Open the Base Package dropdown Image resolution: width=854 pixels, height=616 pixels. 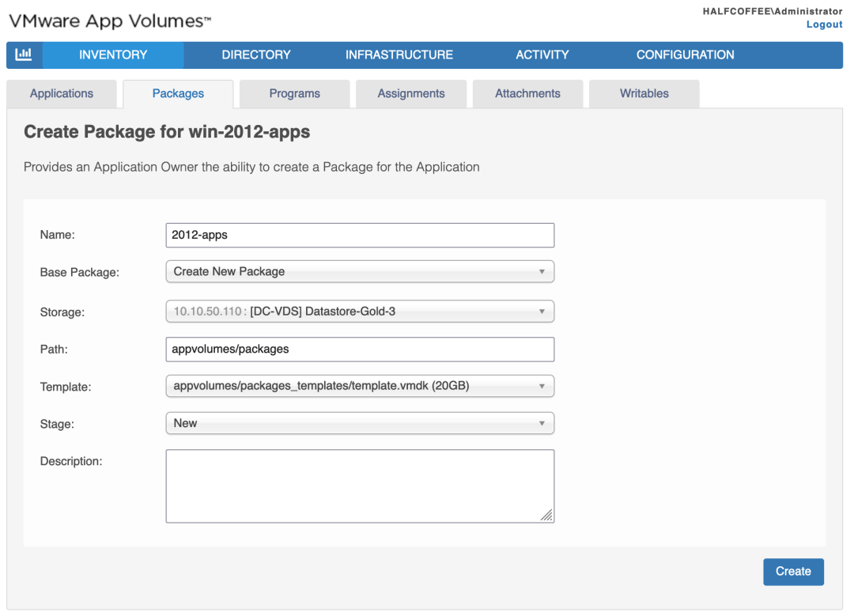[360, 271]
